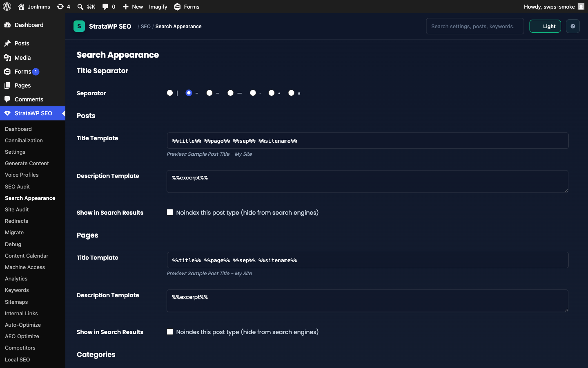Click the comments bubble icon in admin bar
This screenshot has height=368, width=588.
point(105,7)
